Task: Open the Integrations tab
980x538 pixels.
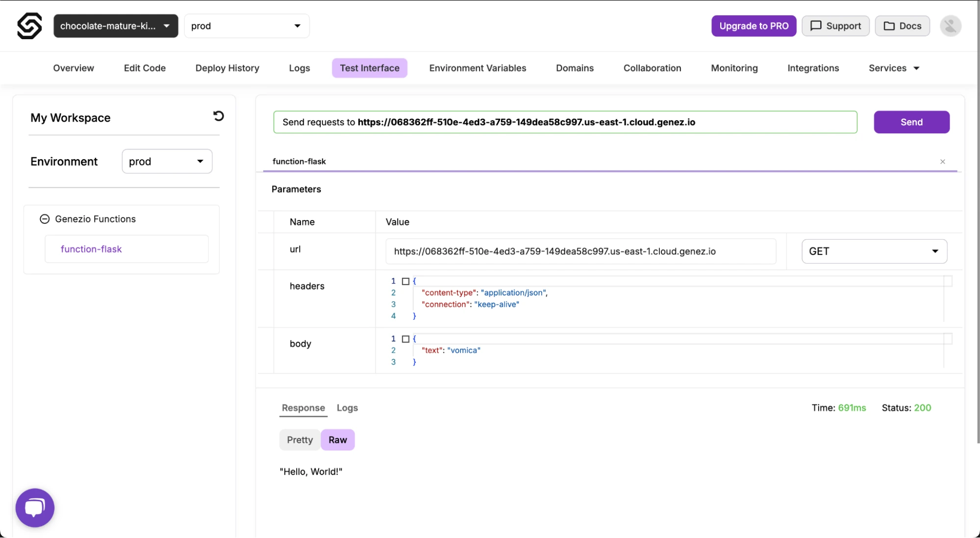Action: point(813,68)
